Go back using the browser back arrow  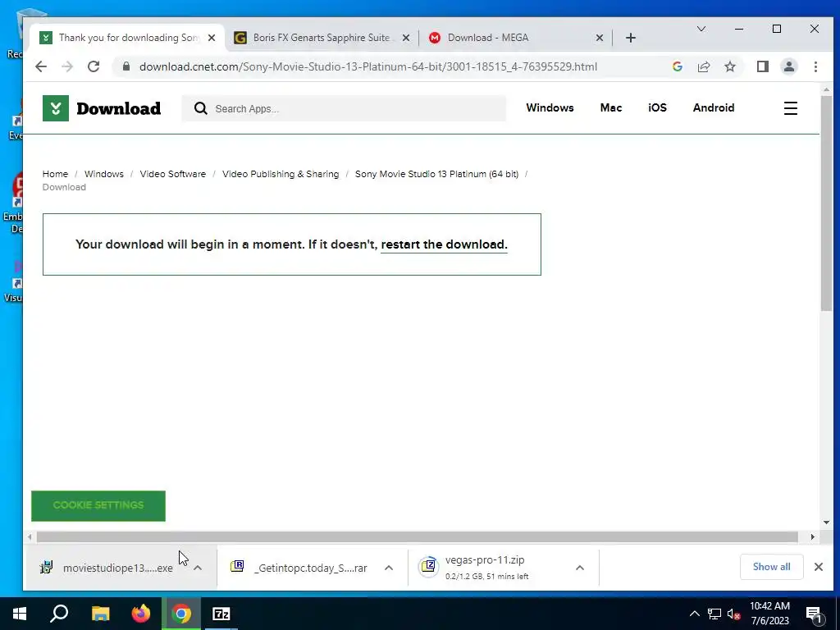[x=41, y=66]
